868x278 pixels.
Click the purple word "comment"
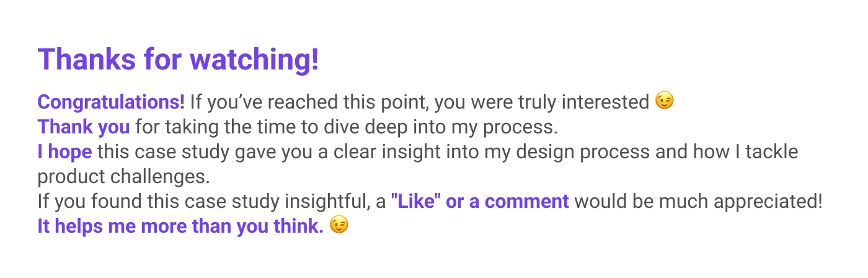527,201
